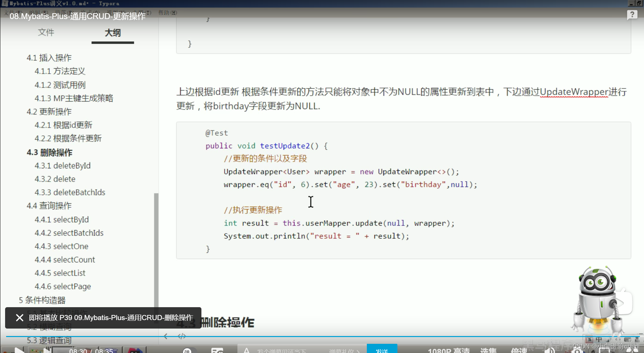Click the UpdateWrapper underlined word in paragraph

coord(574,92)
